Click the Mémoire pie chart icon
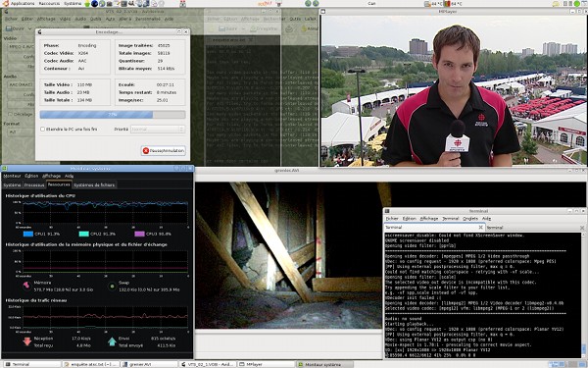The height and width of the screenshot is (368, 588). (26, 286)
